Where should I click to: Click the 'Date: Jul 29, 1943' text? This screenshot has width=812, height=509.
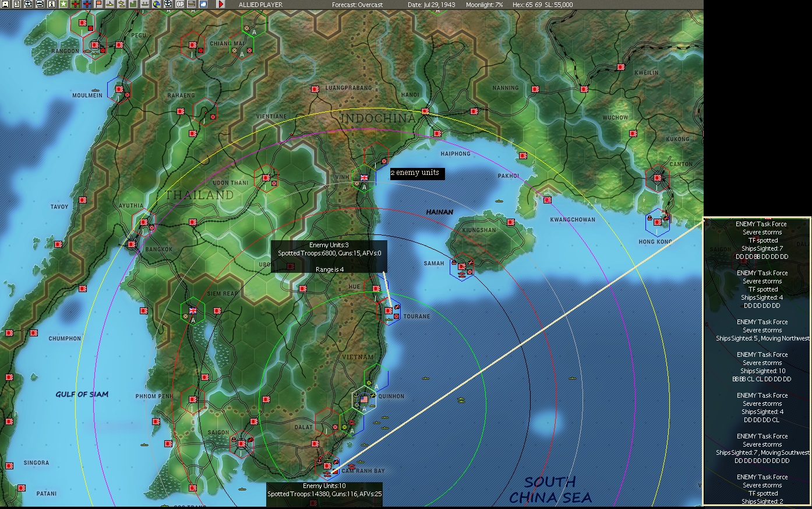tap(432, 5)
